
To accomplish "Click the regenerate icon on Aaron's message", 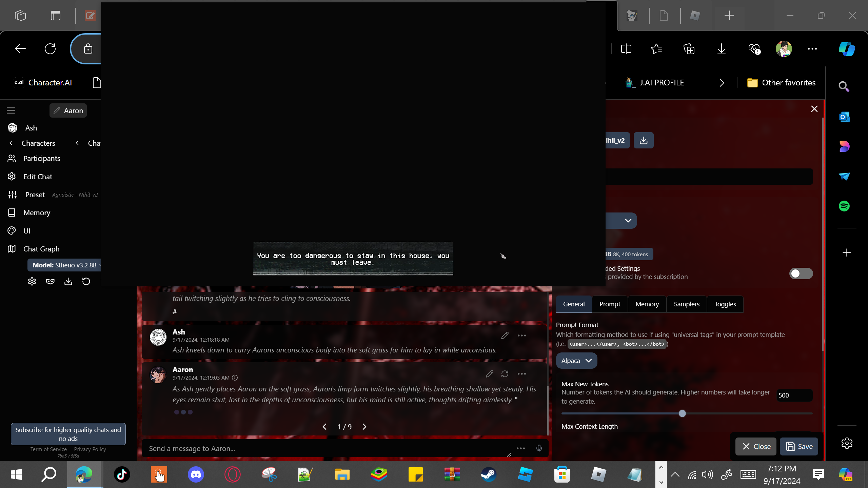I will pos(505,374).
